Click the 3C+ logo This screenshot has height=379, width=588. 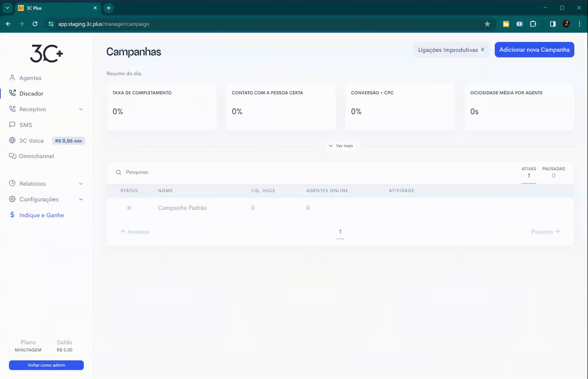[46, 53]
